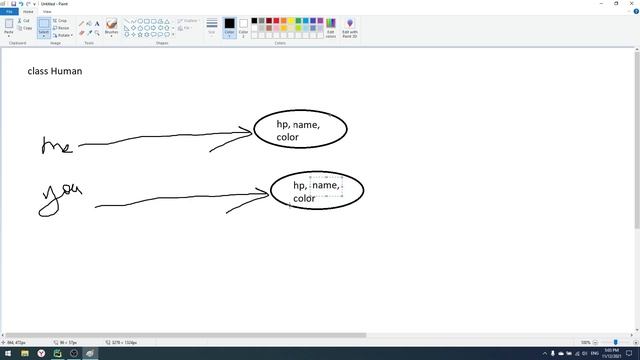Click the zoom slider handle
Image resolution: width=640 pixels, height=360 pixels.
pyautogui.click(x=616, y=342)
